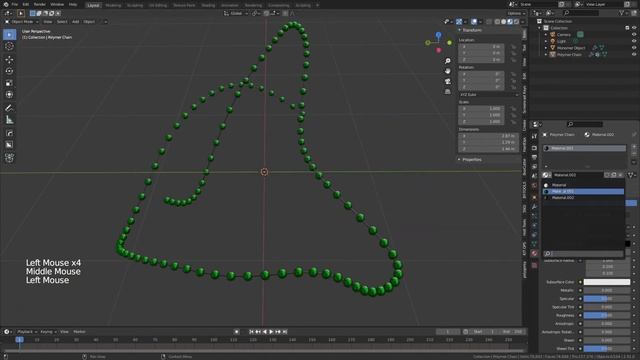Open the viewport Options dropdown
Screen dimensions: 640x360
point(516,13)
